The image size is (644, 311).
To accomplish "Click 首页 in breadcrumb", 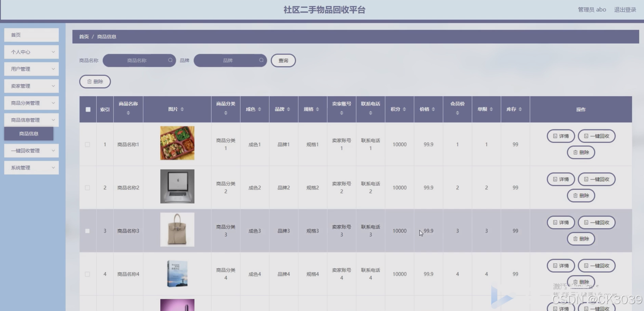I will [84, 37].
